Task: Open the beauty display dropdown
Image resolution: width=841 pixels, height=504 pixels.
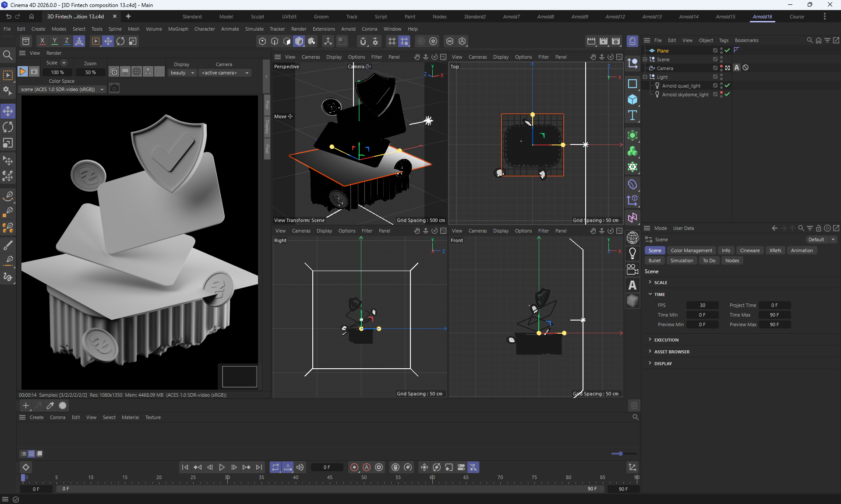Action: tap(182, 73)
